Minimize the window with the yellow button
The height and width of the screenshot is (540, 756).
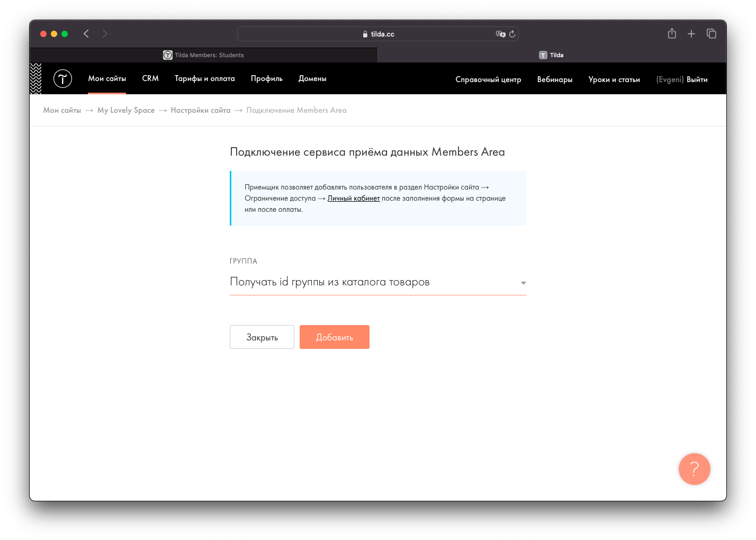coord(54,34)
